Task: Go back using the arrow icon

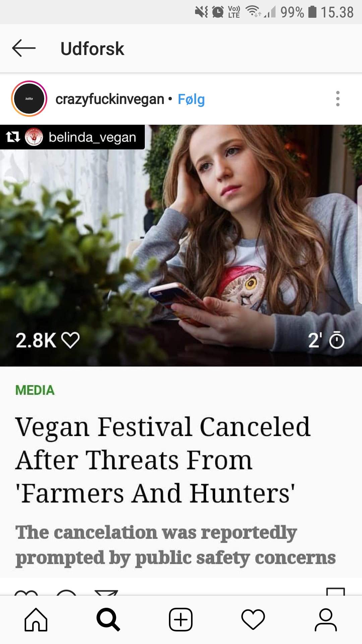Action: coord(23,48)
